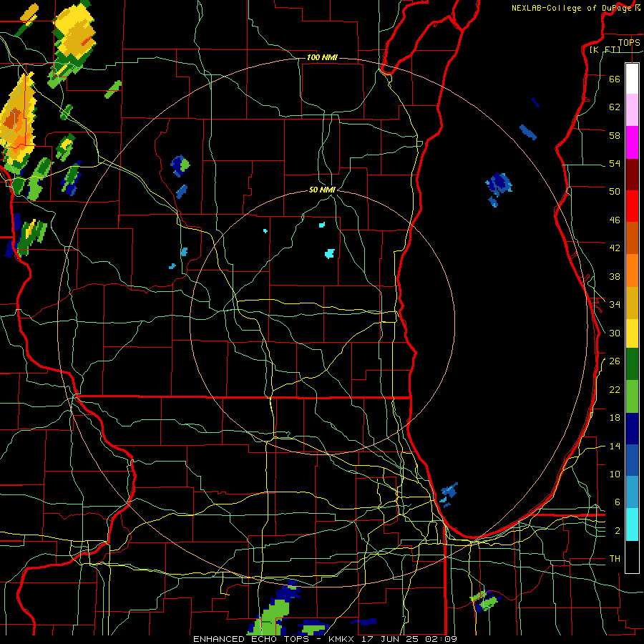Click the bright red legend color band
The image size is (644, 644).
pos(632,206)
